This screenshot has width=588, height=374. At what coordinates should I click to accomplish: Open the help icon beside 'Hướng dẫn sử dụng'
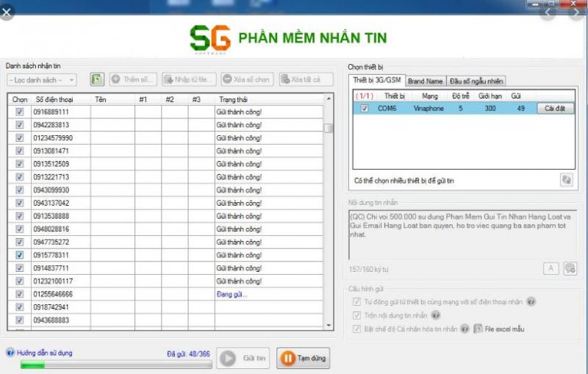[10, 353]
